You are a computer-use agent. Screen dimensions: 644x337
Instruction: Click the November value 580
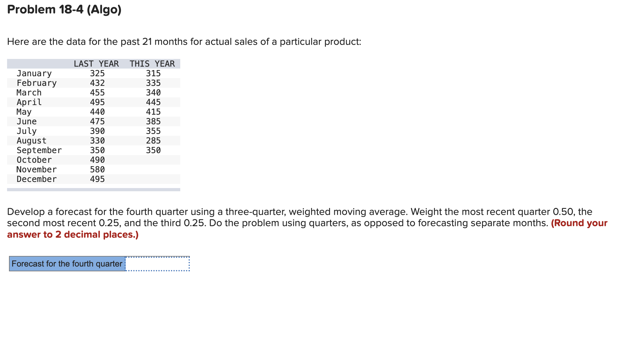point(97,169)
